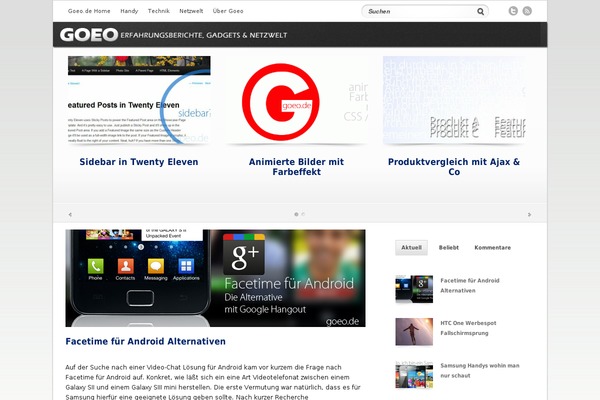Open the Twitter icon in header
Image resolution: width=600 pixels, height=400 pixels.
coord(513,11)
